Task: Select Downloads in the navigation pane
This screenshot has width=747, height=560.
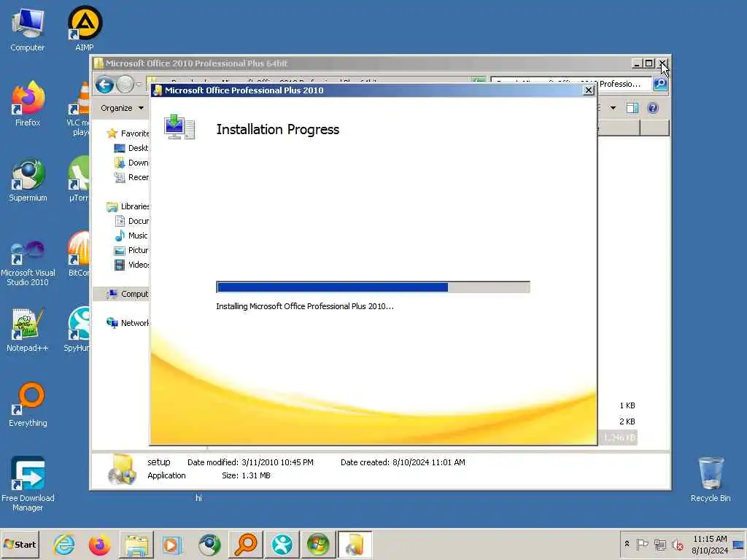Action: pos(131,163)
